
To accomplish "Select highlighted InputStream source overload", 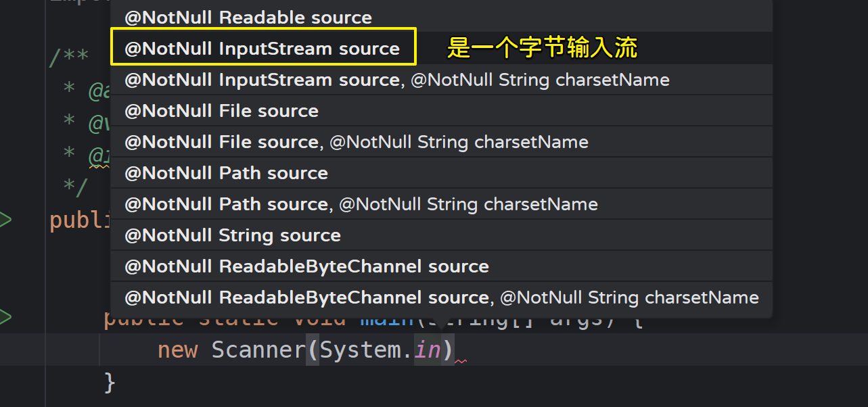I will pyautogui.click(x=262, y=49).
